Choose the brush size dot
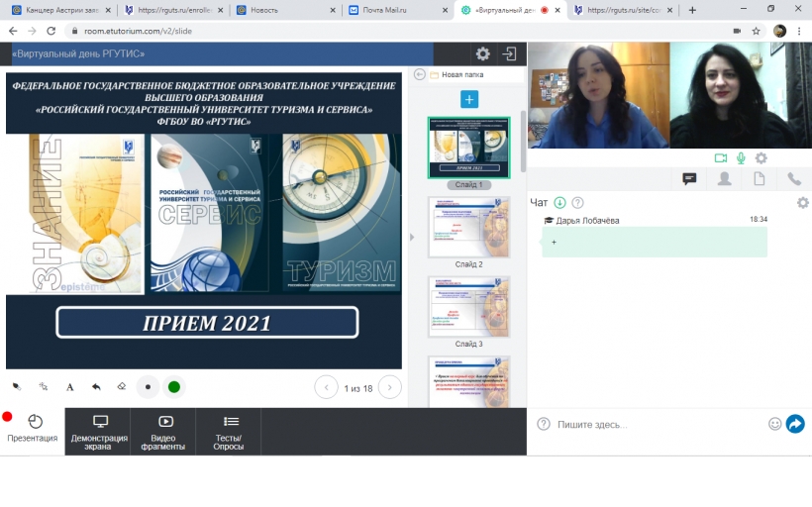The image size is (812, 507). [149, 387]
